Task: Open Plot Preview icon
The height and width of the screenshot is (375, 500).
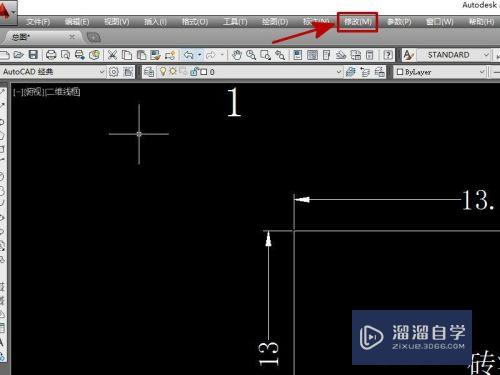Action: (66, 55)
